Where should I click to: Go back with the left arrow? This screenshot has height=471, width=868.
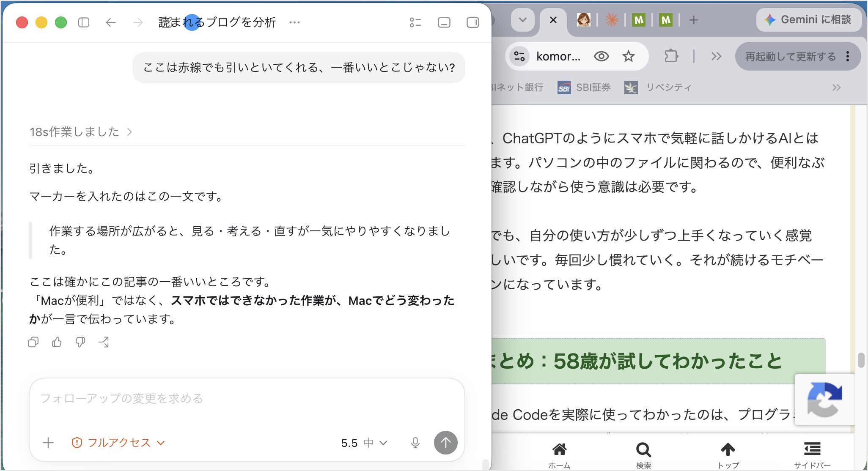point(111,22)
